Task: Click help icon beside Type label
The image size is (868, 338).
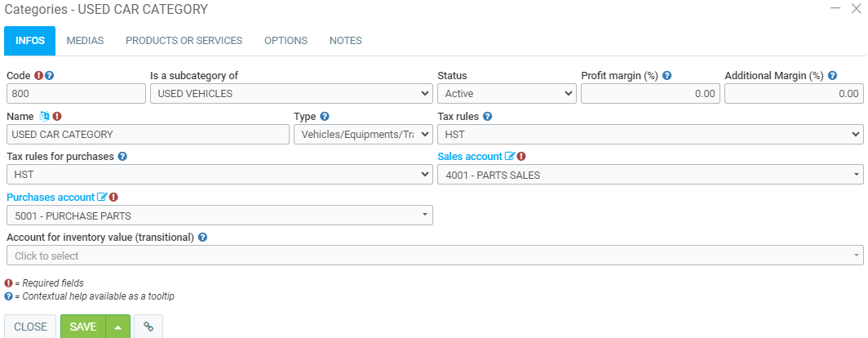Action: coord(325,116)
